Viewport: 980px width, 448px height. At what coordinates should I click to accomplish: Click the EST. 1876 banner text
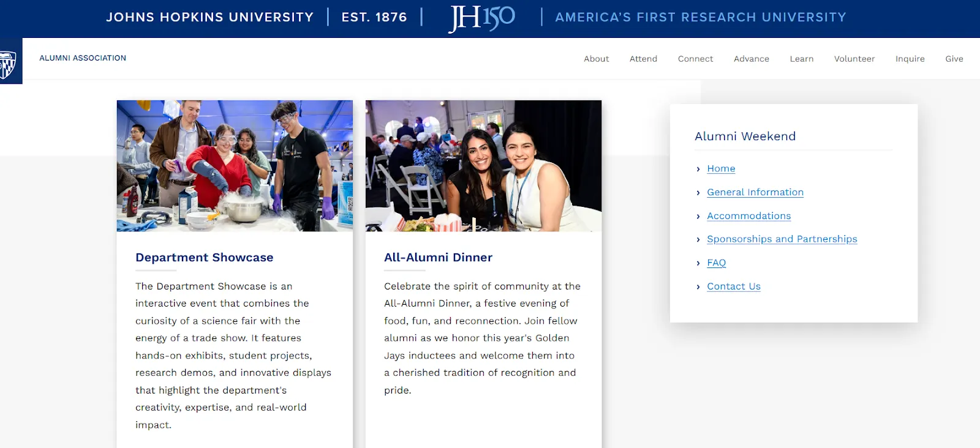(374, 17)
